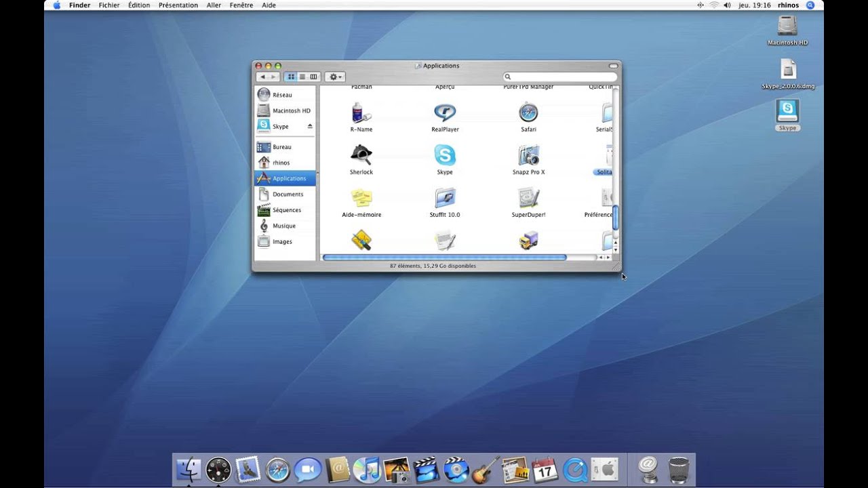Open System Preferences from the Dock
This screenshot has height=488, width=868.
coord(604,469)
